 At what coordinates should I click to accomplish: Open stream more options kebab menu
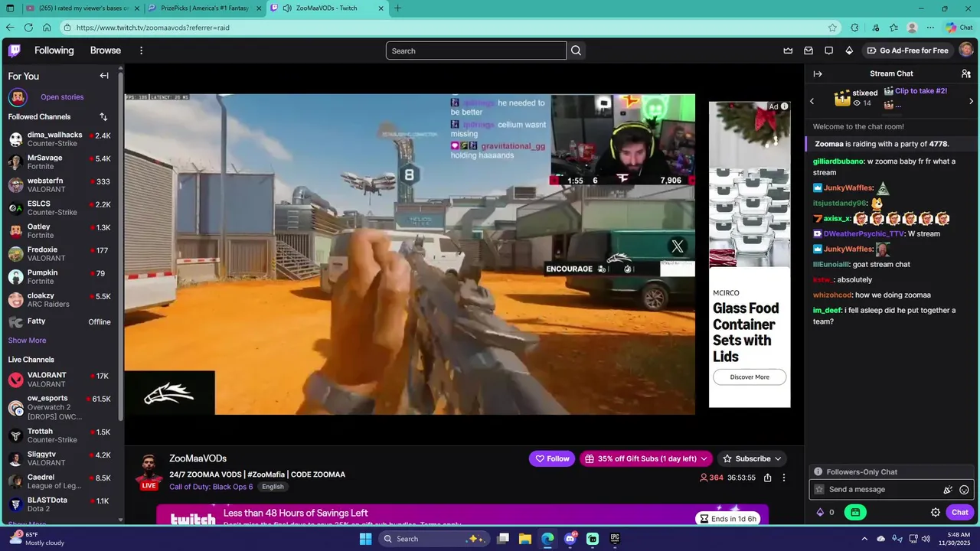click(784, 478)
